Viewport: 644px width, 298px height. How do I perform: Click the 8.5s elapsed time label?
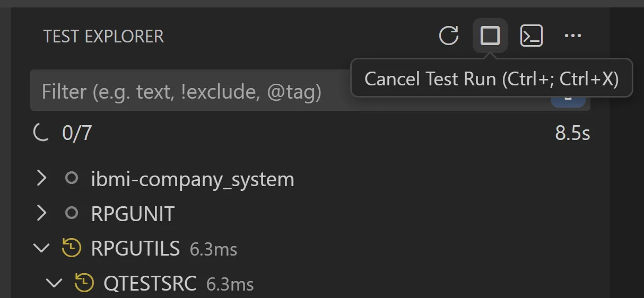point(572,133)
